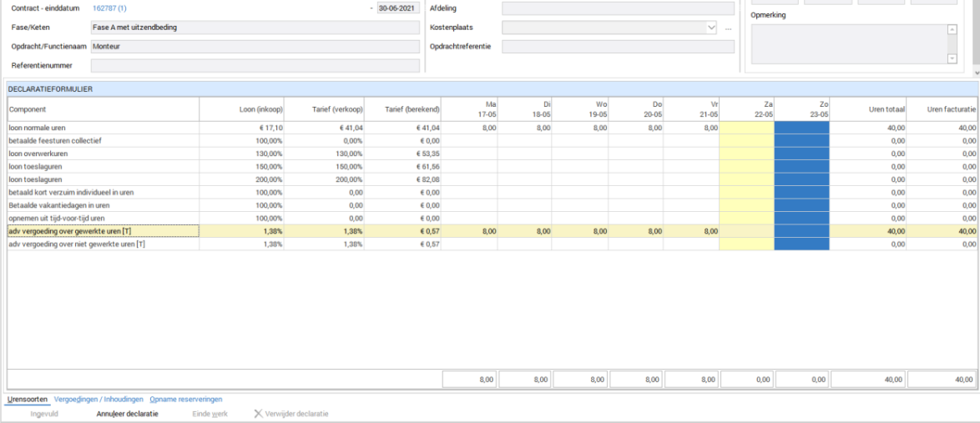Open the Vergoedingen / Inhoudingen tab
This screenshot has height=423, width=980.
(99, 399)
